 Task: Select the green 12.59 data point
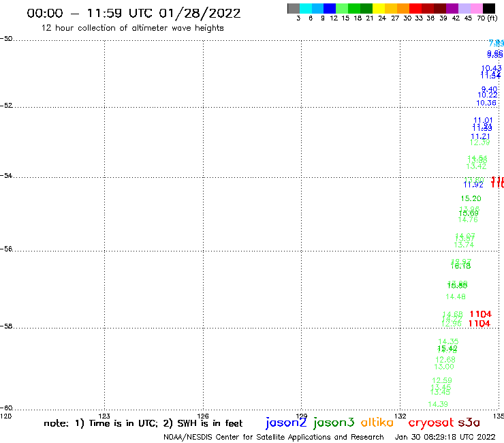(x=442, y=380)
